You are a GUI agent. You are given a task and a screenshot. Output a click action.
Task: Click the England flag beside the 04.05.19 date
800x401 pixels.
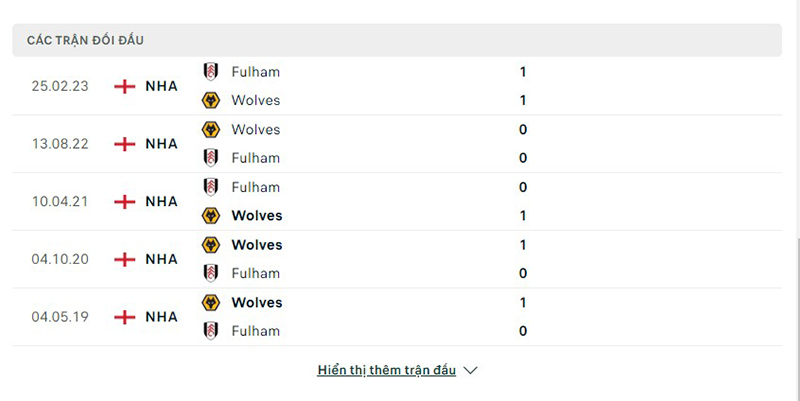pyautogui.click(x=125, y=317)
